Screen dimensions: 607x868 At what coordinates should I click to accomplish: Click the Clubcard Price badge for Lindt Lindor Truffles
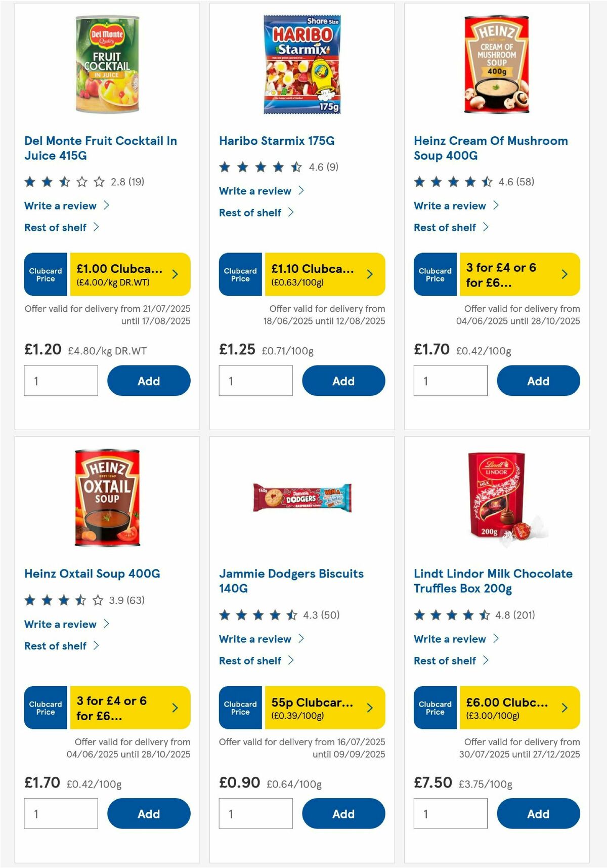click(x=435, y=708)
